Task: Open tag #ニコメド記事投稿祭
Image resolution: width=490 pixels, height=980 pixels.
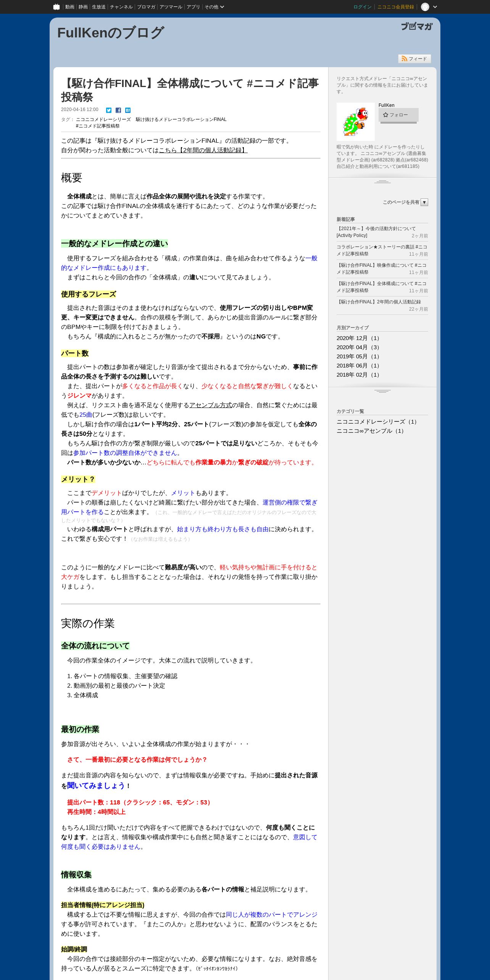Action: pos(98,126)
